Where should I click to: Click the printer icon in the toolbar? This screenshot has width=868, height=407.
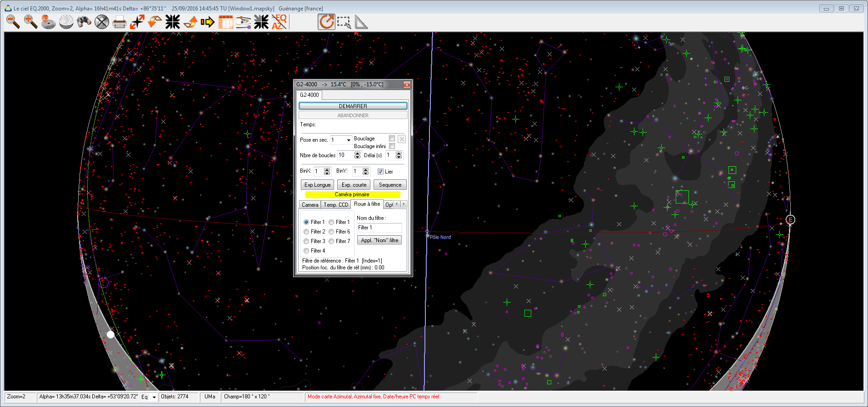[x=119, y=22]
